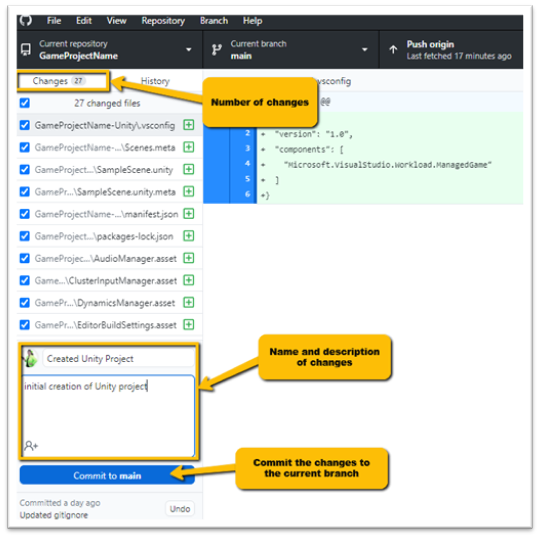Toggle the 27 changed files checkbox
This screenshot has height=538, width=540.
point(25,103)
